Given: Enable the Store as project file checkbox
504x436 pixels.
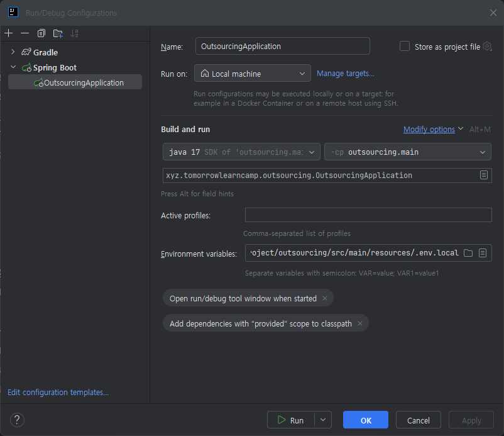Looking at the screenshot, I should pos(404,46).
